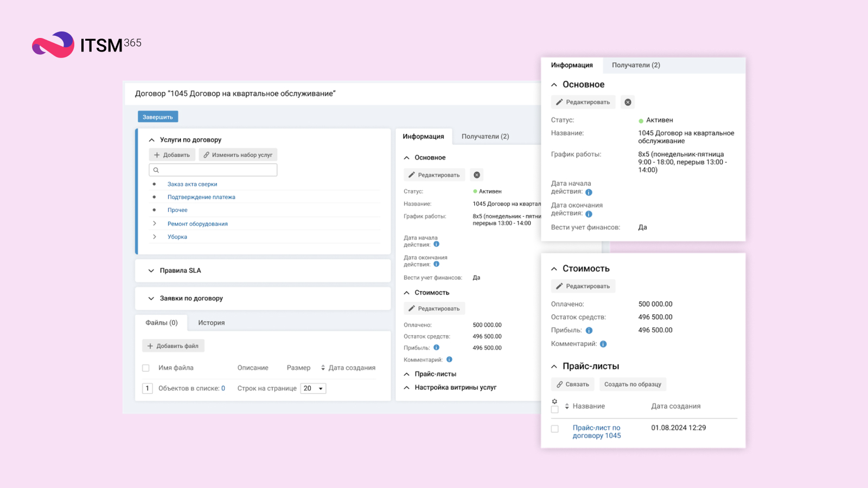Open the Прайс-лист по договору 1045 link
The width and height of the screenshot is (868, 488).
(x=597, y=431)
